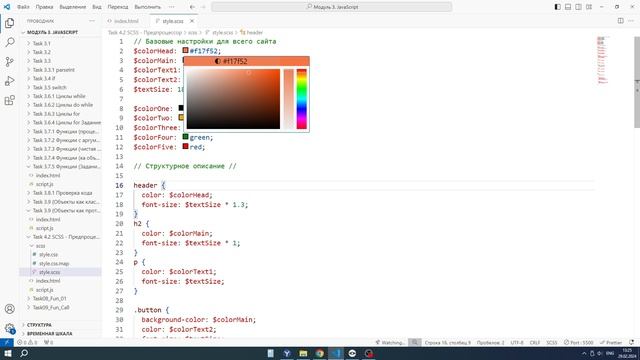Close the style.scss editor tab

[192, 21]
